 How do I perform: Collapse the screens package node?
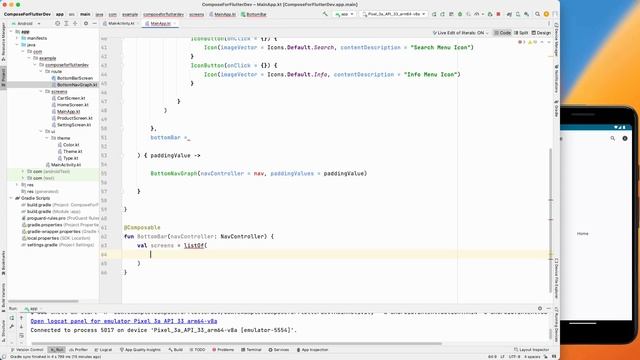coord(41,91)
